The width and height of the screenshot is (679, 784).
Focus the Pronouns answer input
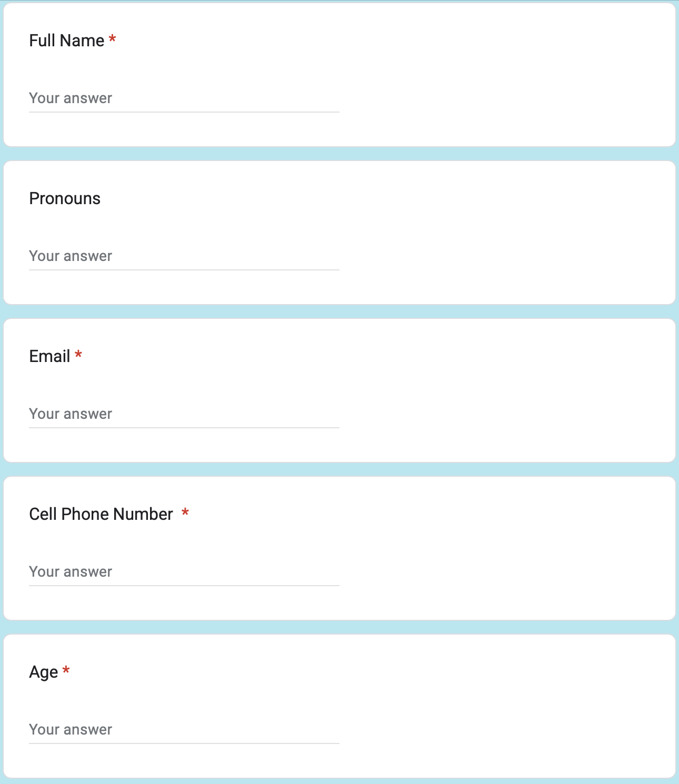coord(184,256)
